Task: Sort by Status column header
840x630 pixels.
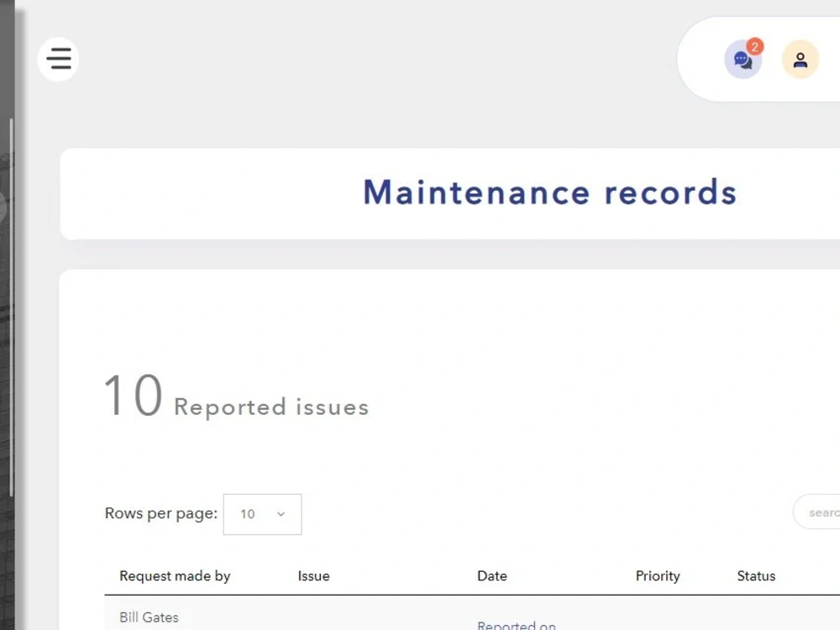Action: [756, 576]
